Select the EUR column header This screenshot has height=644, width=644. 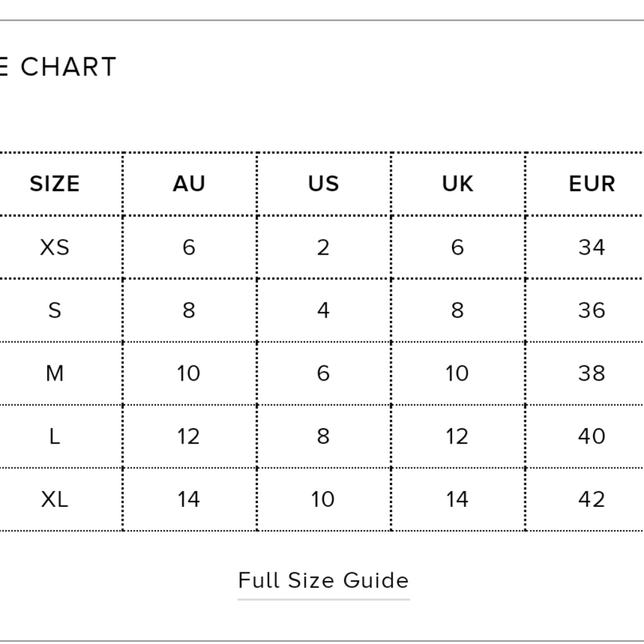pyautogui.click(x=592, y=184)
